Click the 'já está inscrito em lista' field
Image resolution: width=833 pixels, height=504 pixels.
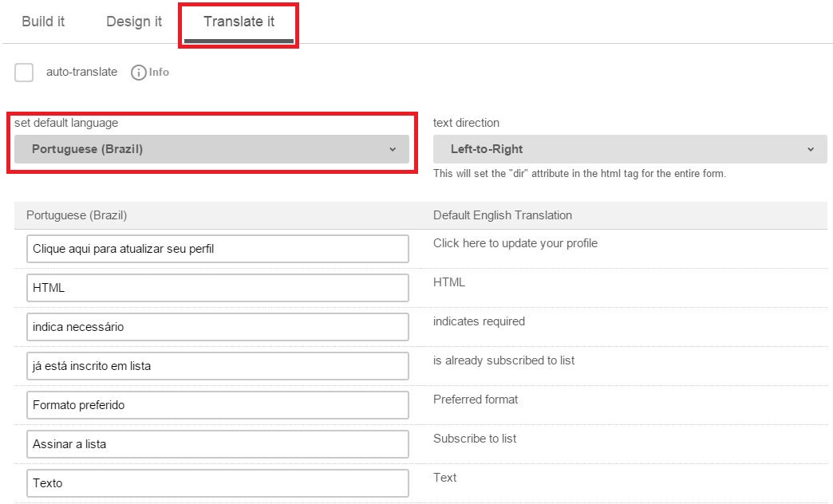click(218, 366)
